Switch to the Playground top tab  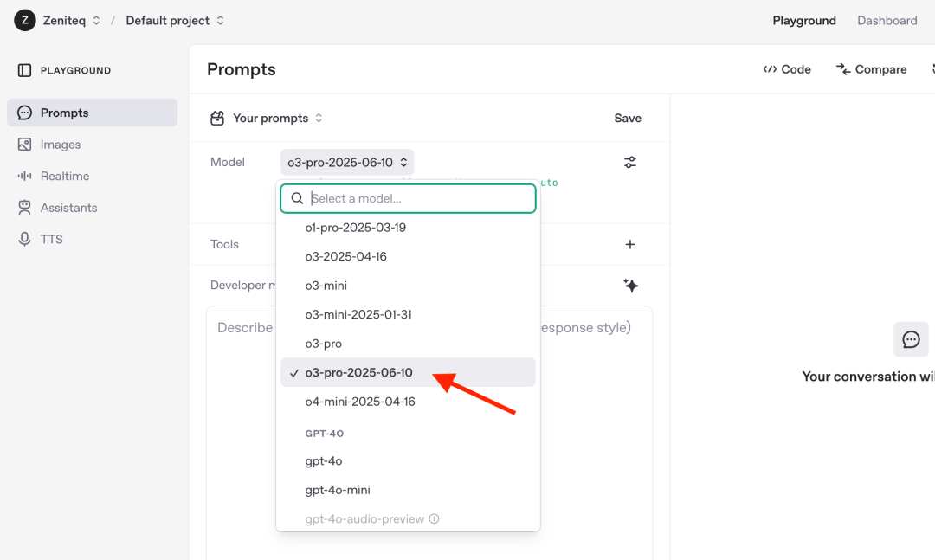(803, 20)
